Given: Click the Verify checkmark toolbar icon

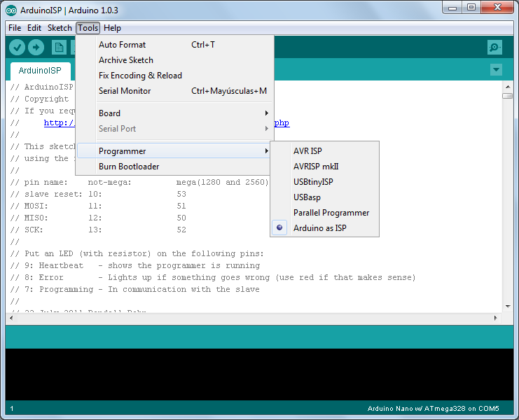Looking at the screenshot, I should tap(17, 48).
